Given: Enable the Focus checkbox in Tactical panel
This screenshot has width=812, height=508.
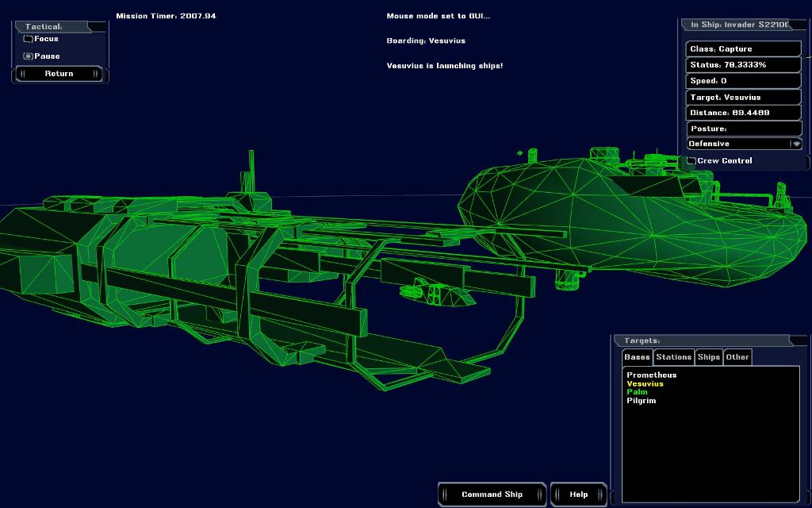Looking at the screenshot, I should 29,39.
